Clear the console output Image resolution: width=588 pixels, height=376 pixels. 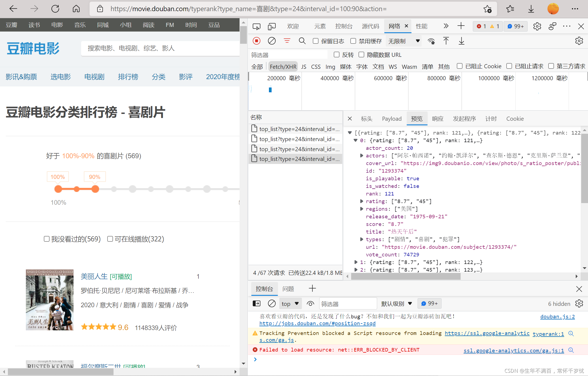tap(272, 303)
